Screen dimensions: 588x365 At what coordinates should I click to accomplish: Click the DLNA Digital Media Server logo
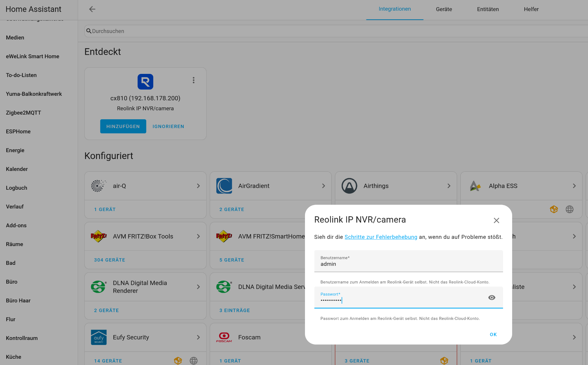point(224,287)
